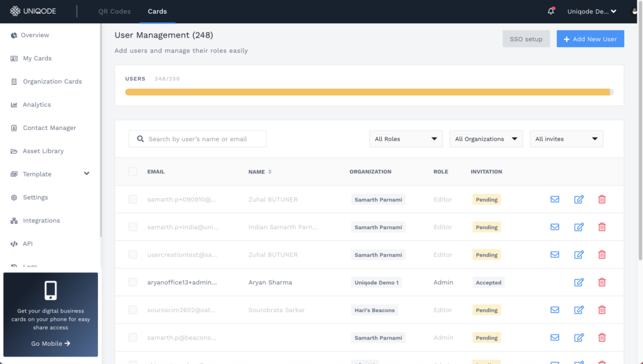Click the delete icon for Sourobrata Sarkar

pyautogui.click(x=602, y=309)
